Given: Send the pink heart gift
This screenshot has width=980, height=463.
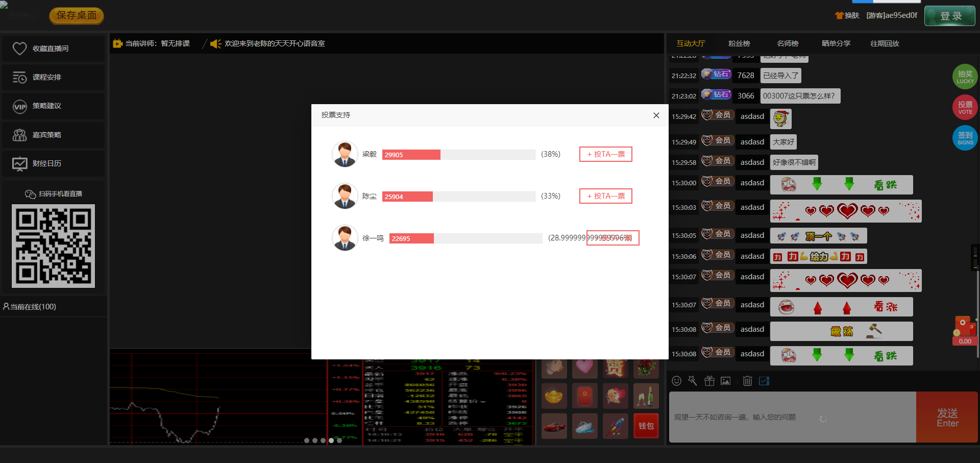Looking at the screenshot, I should (x=584, y=368).
